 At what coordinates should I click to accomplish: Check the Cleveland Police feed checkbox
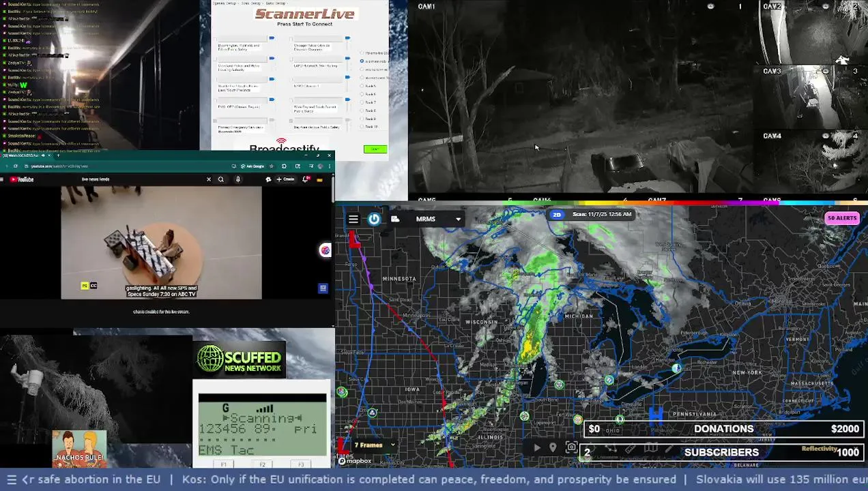215,59
